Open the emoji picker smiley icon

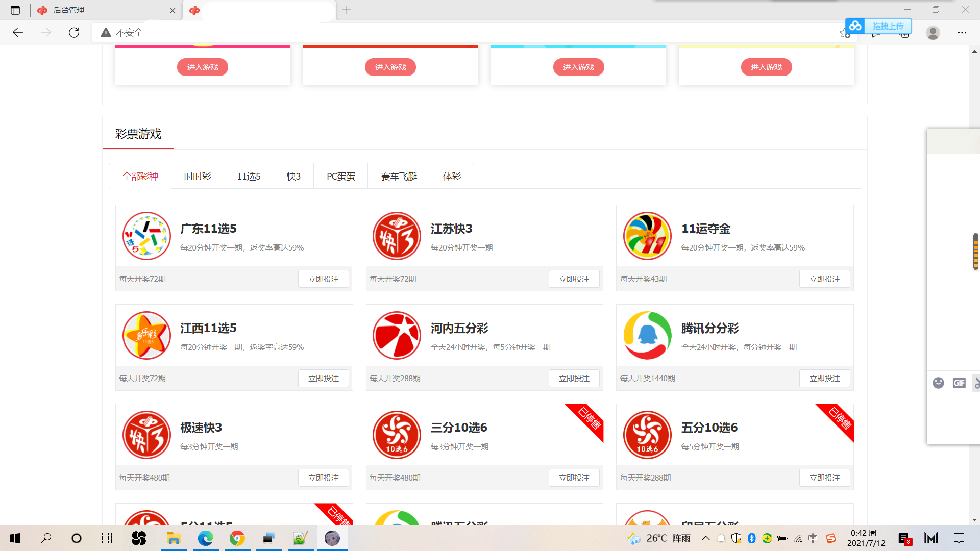click(x=938, y=383)
